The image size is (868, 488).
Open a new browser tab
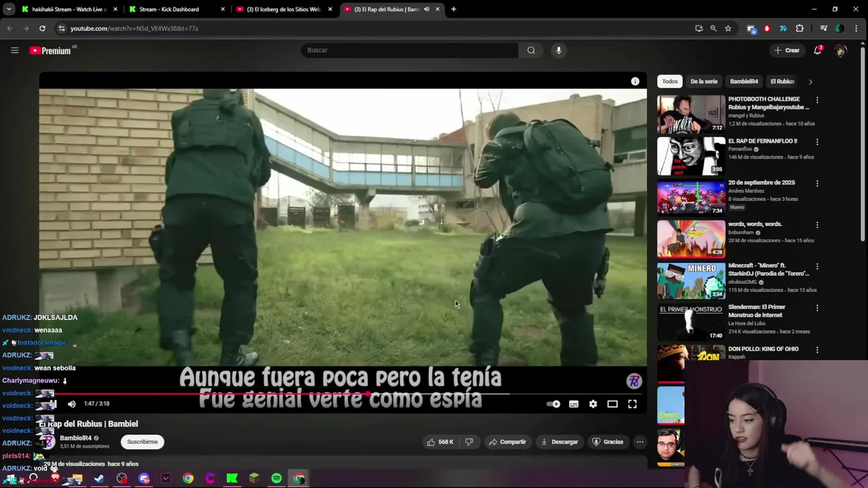point(454,9)
